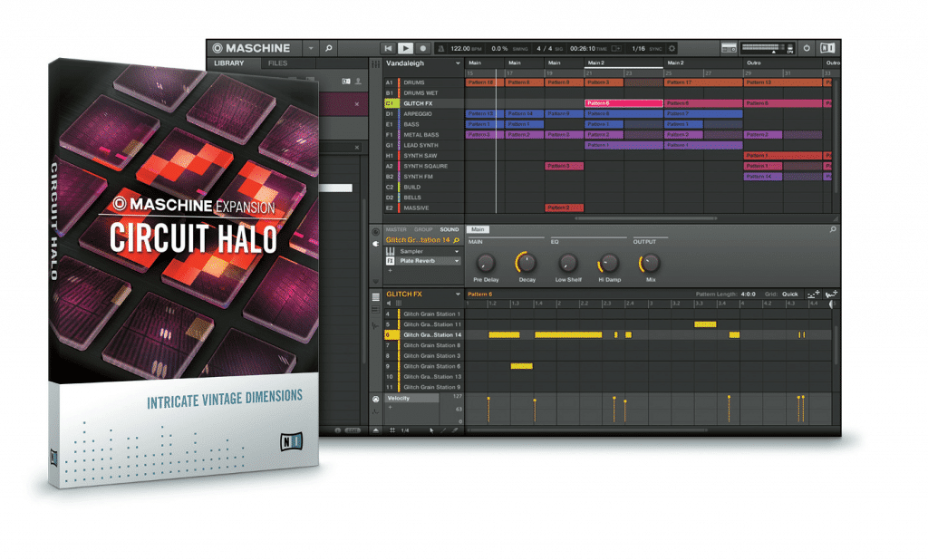Toggle the mixer view icon beside Vandaleigh
Image resolution: width=928 pixels, height=560 pixels.
[x=376, y=63]
